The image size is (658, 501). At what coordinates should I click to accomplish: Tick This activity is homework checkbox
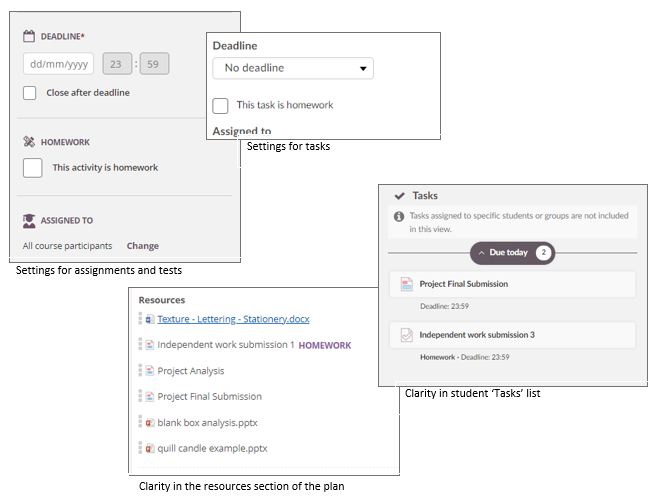click(33, 168)
